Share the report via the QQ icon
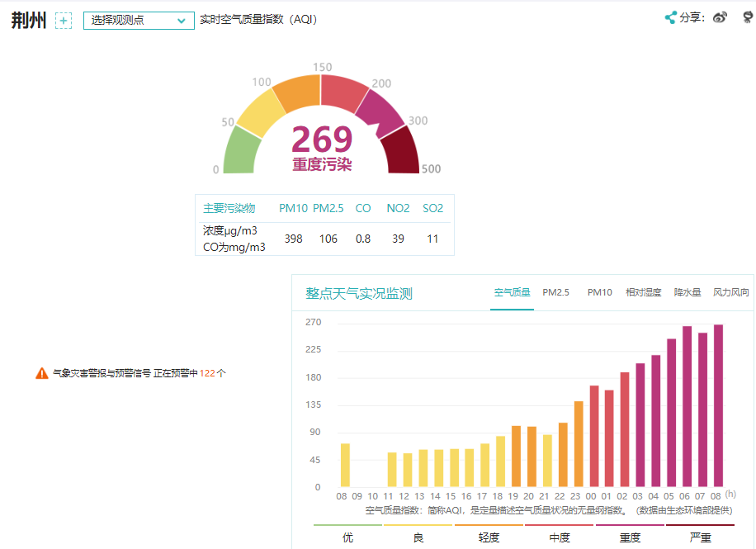Viewport: 756px width, 549px height. point(745,17)
